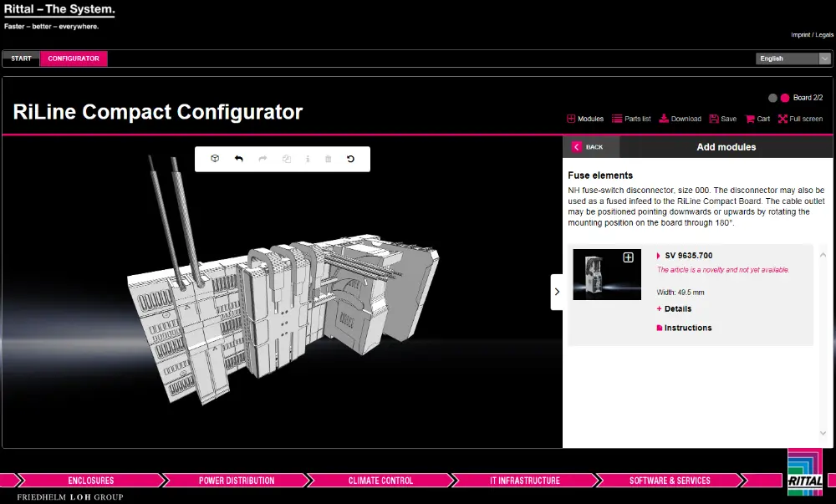The height and width of the screenshot is (504, 836).
Task: Undo the last action with the back arrow
Action: (x=239, y=159)
